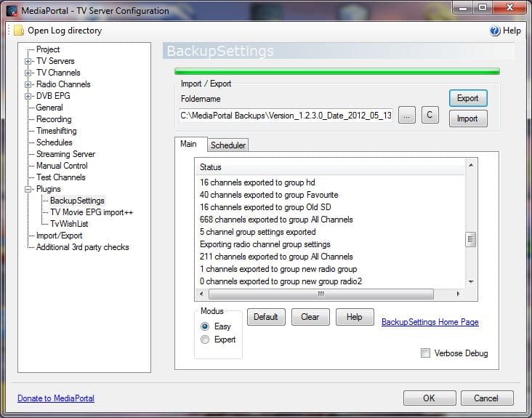Select Import/Export in the tree

point(60,236)
